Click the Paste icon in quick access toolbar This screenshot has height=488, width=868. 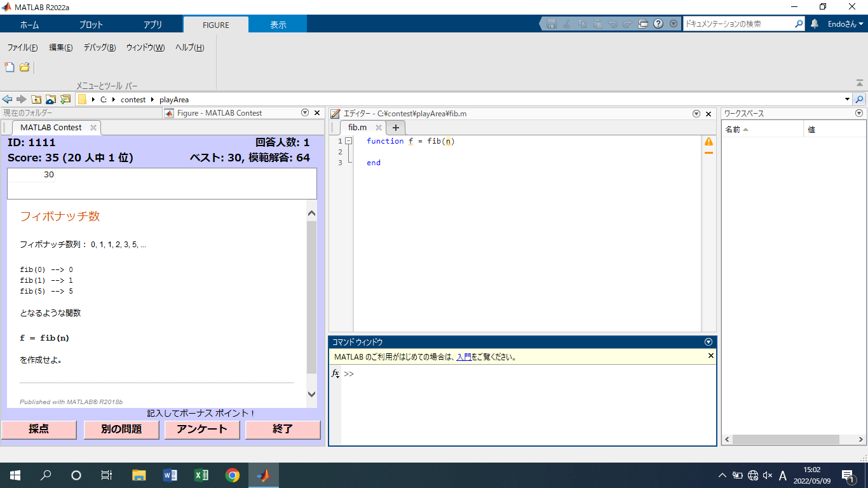[597, 24]
